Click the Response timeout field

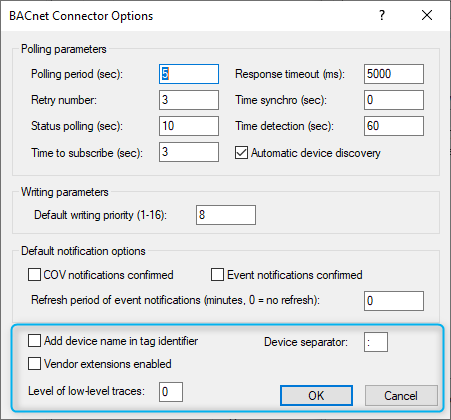click(x=394, y=74)
